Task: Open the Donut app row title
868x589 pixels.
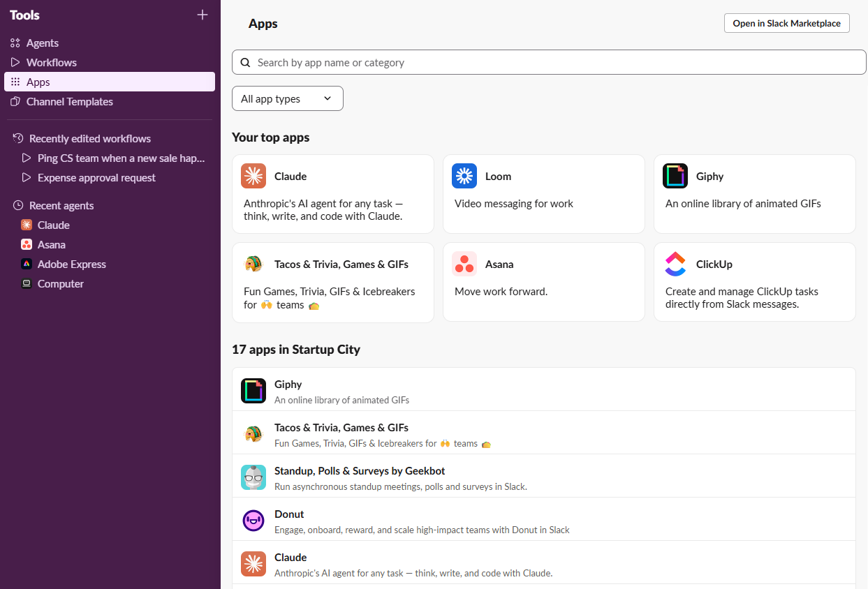Action: pos(289,514)
